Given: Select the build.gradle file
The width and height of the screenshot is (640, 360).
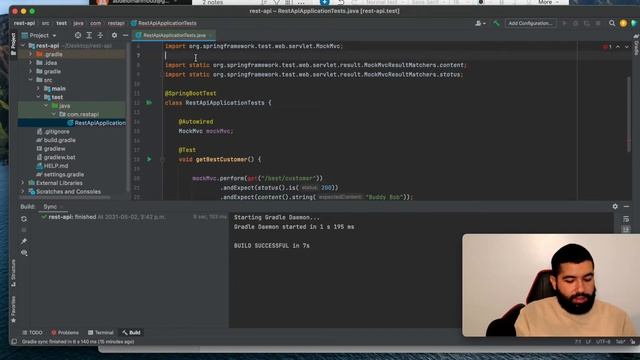Looking at the screenshot, I should point(56,140).
